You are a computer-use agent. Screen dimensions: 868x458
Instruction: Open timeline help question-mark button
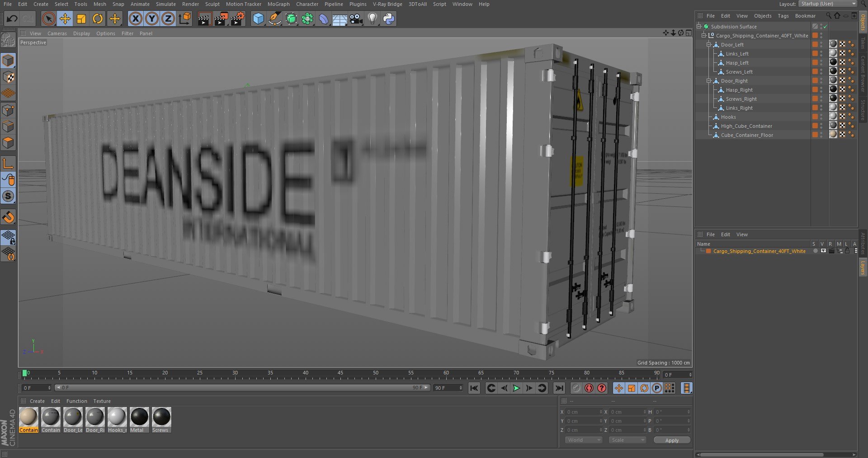[x=601, y=388]
